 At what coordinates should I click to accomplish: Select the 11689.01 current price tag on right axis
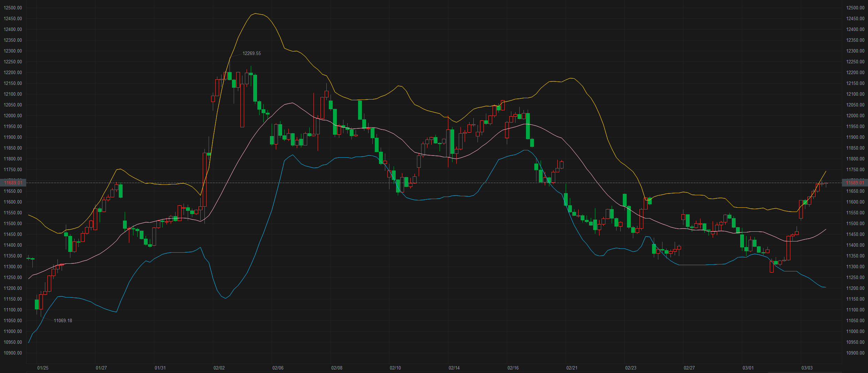[x=855, y=183]
